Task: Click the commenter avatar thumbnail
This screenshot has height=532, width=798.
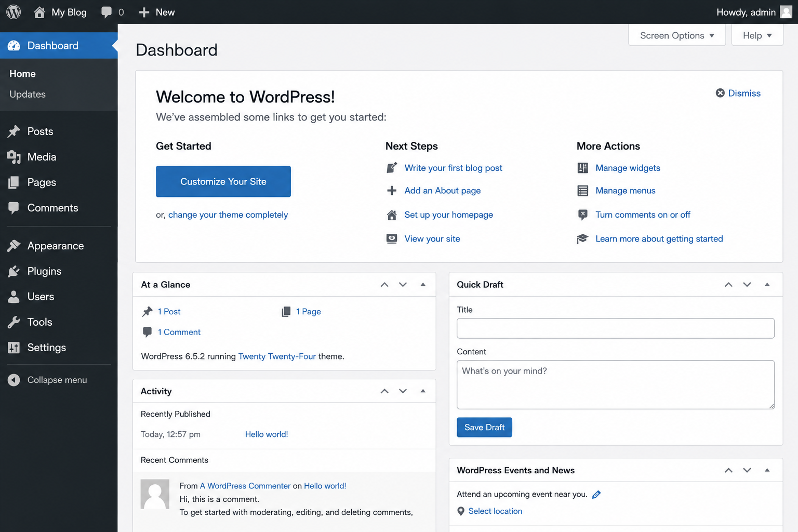Action: [155, 494]
